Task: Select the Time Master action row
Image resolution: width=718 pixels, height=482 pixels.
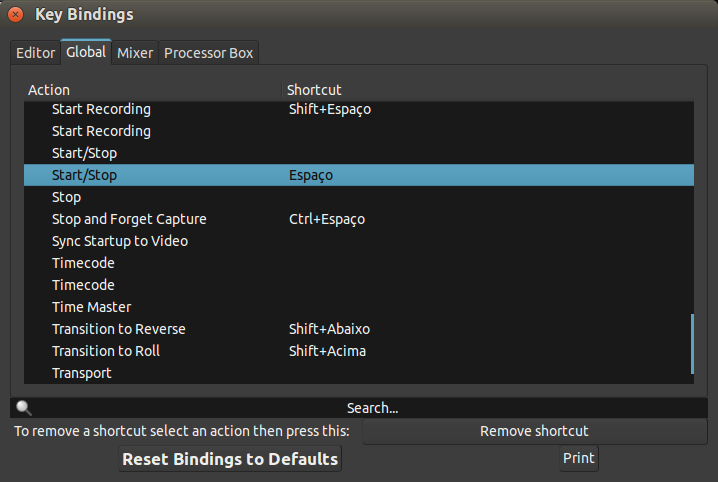Action: coord(91,307)
